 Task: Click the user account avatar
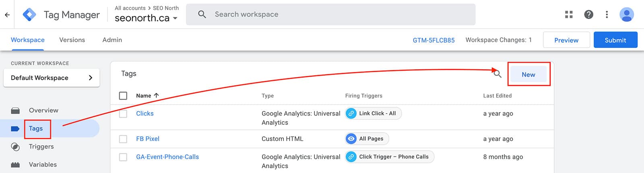coord(626,14)
